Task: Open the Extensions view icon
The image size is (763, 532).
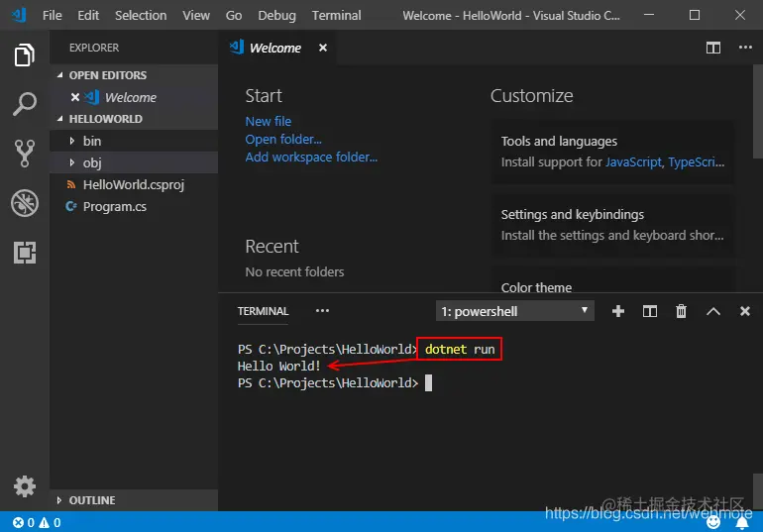Action: pyautogui.click(x=25, y=253)
